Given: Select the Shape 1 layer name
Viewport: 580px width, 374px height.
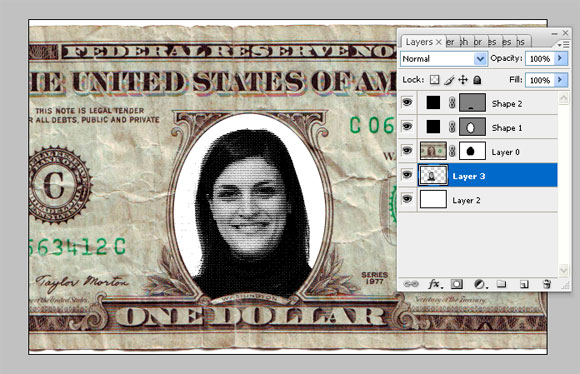Looking at the screenshot, I should point(507,128).
